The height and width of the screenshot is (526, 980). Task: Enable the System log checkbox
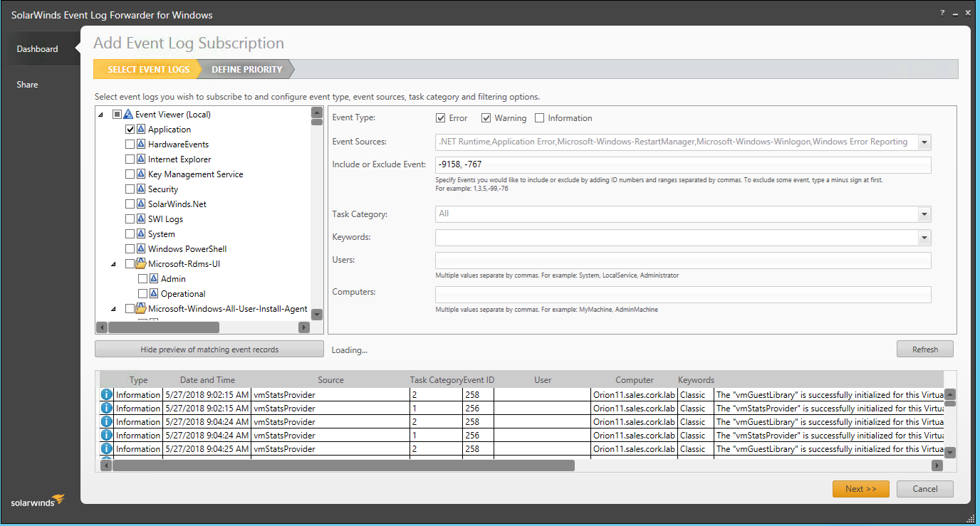point(130,233)
